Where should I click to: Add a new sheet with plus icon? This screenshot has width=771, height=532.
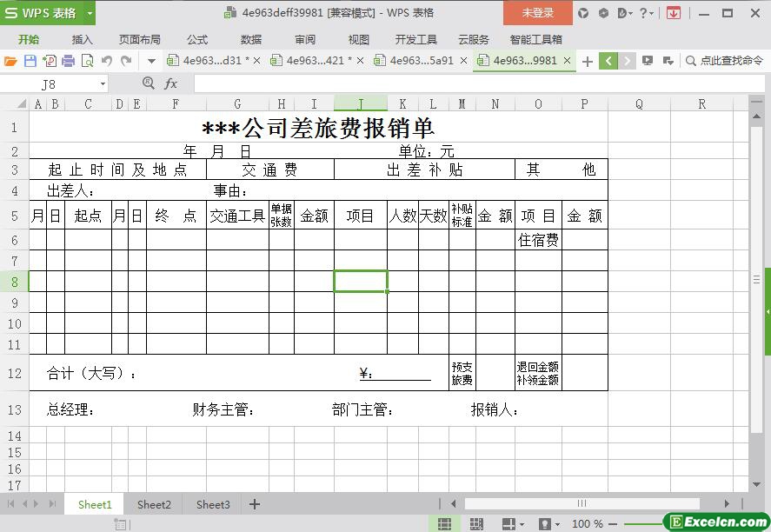[x=255, y=504]
